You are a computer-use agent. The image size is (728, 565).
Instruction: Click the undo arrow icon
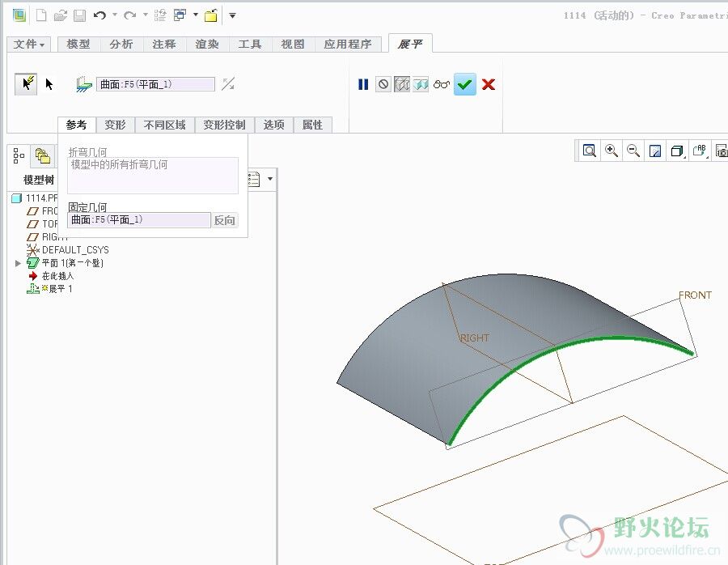pos(99,15)
